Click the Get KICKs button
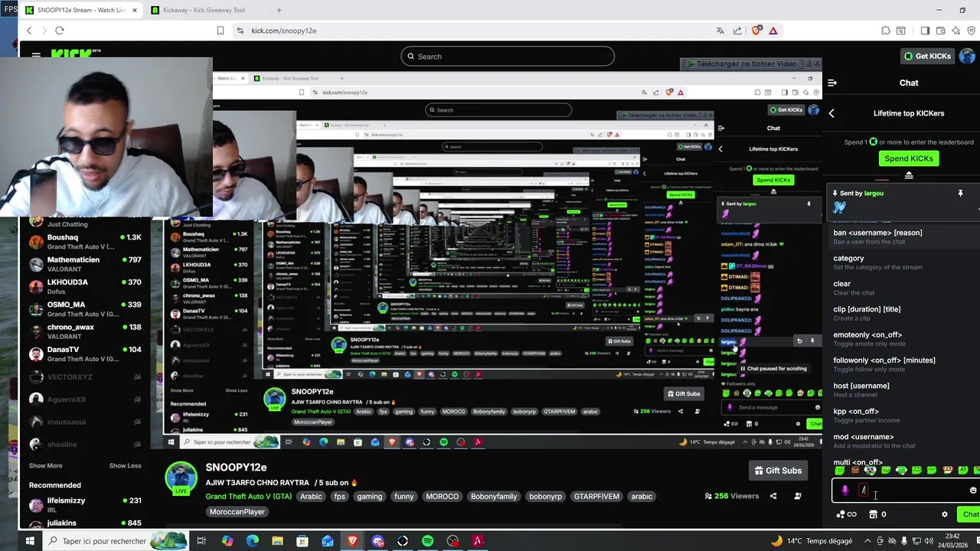The height and width of the screenshot is (551, 980). coord(927,56)
